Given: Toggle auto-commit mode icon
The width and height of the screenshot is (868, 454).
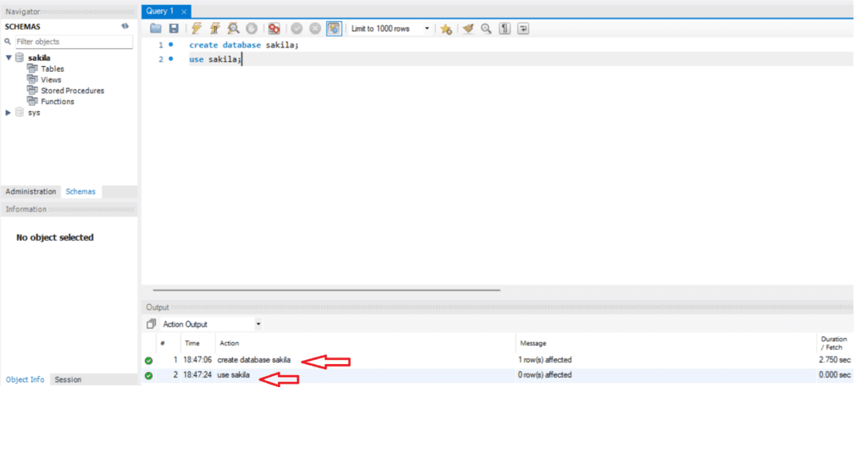Looking at the screenshot, I should pos(334,28).
